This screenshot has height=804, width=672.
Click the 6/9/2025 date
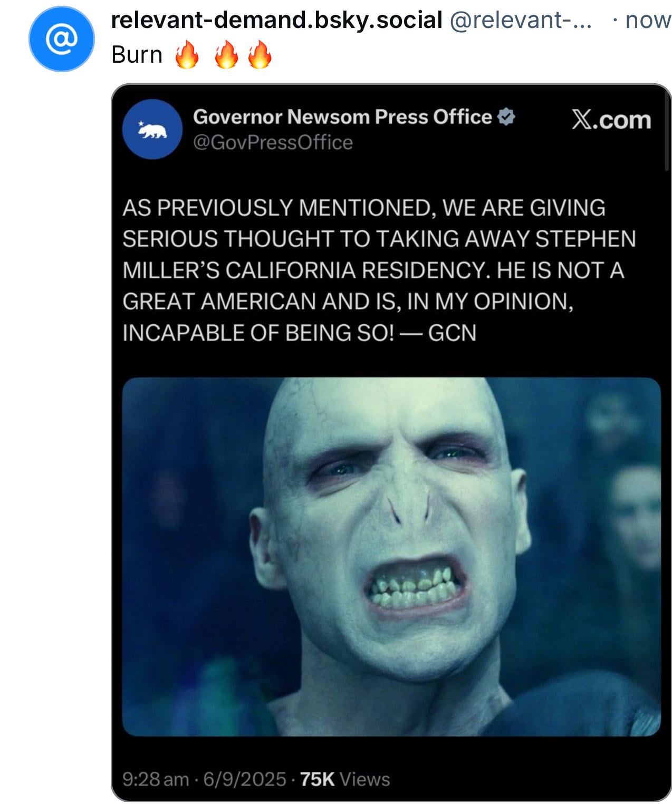[245, 779]
